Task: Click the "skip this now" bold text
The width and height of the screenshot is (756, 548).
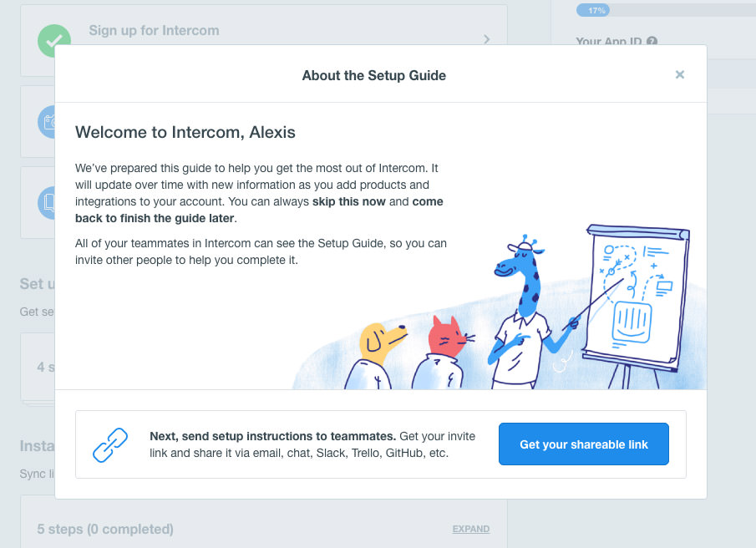Action: pos(348,201)
